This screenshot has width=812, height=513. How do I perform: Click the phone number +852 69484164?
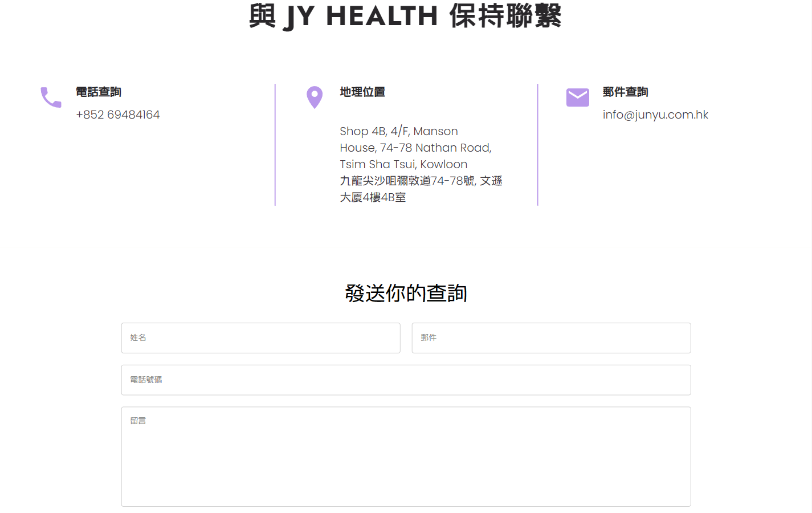tap(118, 115)
